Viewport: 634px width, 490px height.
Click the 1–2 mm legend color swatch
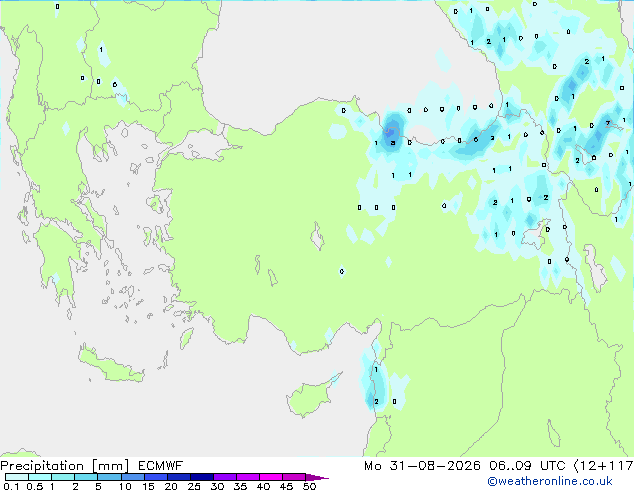[x=63, y=477]
